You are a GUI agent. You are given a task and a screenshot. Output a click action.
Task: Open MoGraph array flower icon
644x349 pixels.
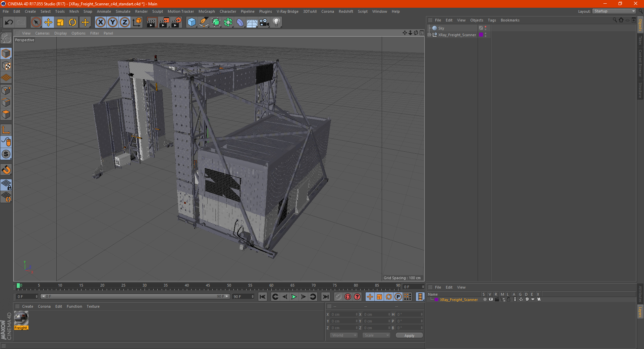[x=228, y=22]
